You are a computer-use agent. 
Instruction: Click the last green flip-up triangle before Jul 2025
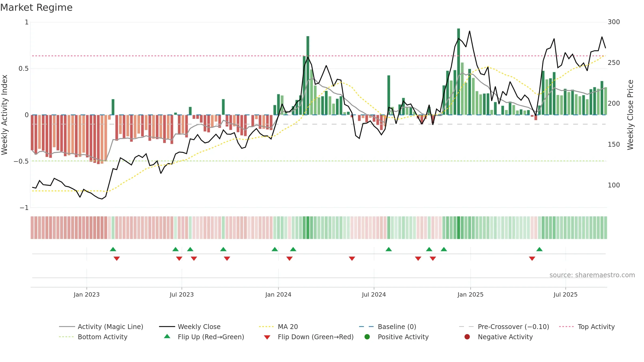pos(539,249)
